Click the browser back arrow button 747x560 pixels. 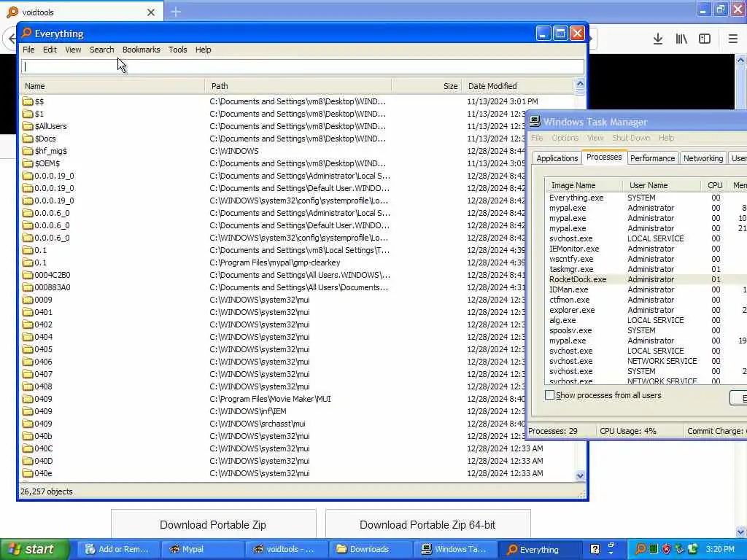pyautogui.click(x=12, y=39)
